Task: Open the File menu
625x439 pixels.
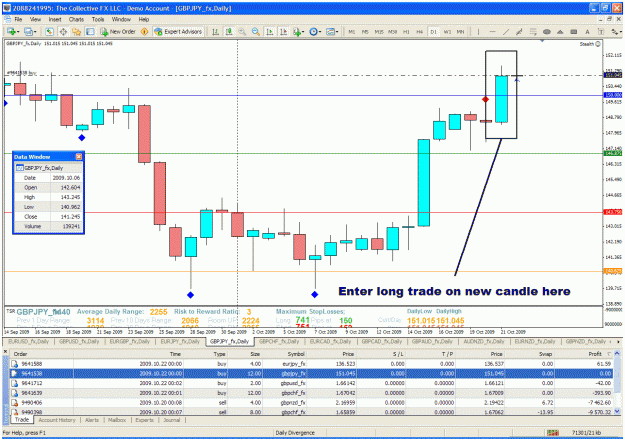Action: pos(18,19)
